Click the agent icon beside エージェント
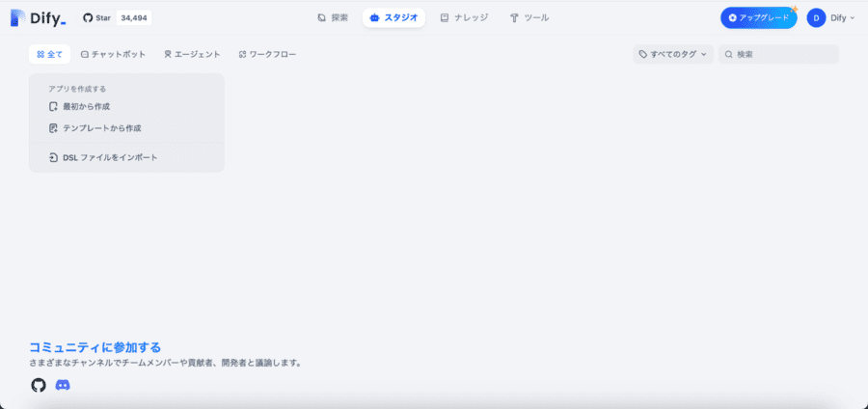Image resolution: width=868 pixels, height=409 pixels. coord(168,54)
